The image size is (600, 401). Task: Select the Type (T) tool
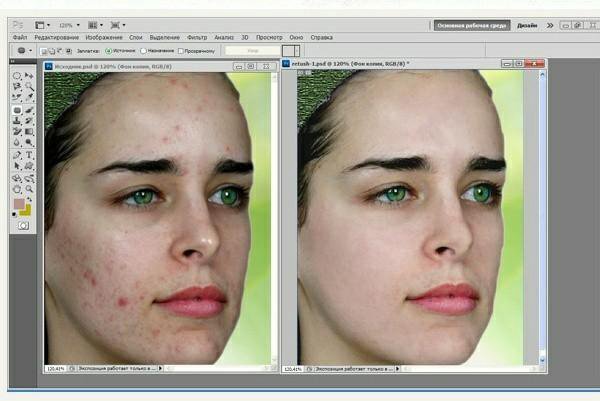click(29, 154)
